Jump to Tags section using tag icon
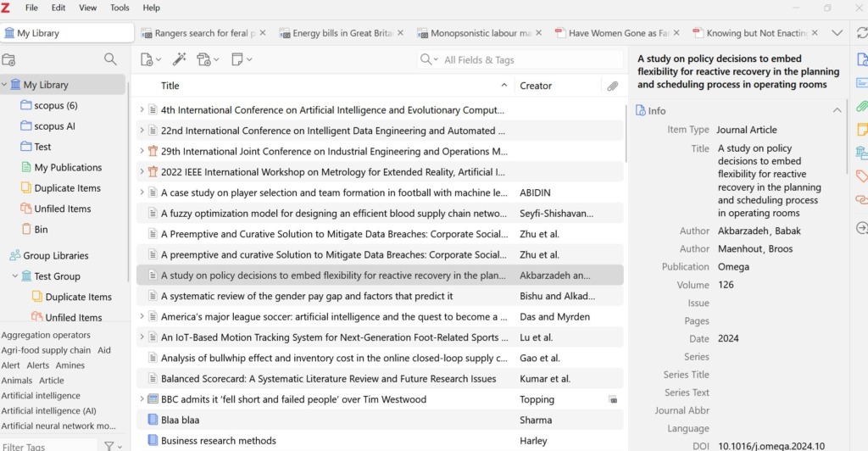Image resolution: width=868 pixels, height=451 pixels. [861, 176]
